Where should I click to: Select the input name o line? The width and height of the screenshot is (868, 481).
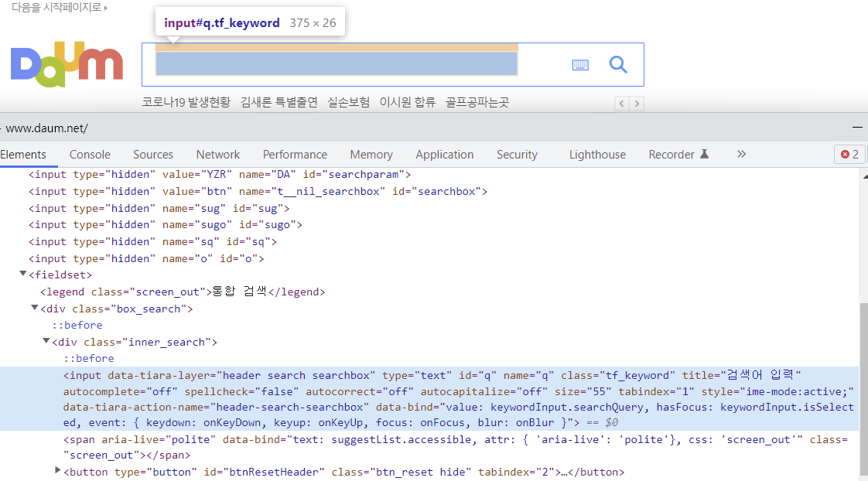[146, 258]
